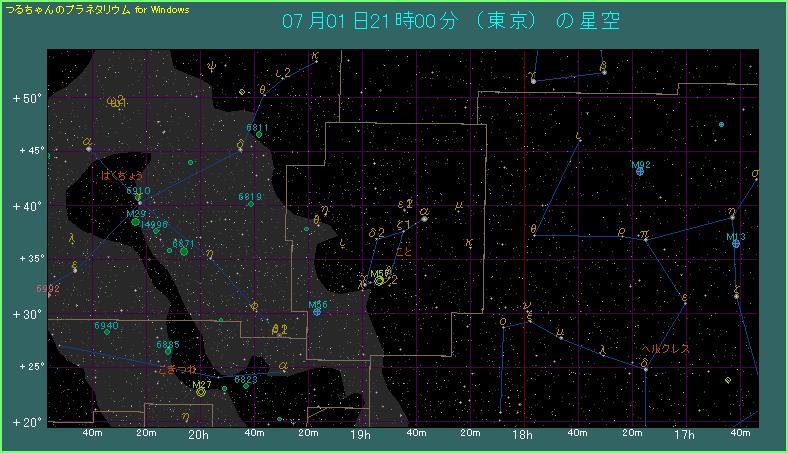Click the M57 Ring Nebula marker
The width and height of the screenshot is (788, 453).
[379, 281]
